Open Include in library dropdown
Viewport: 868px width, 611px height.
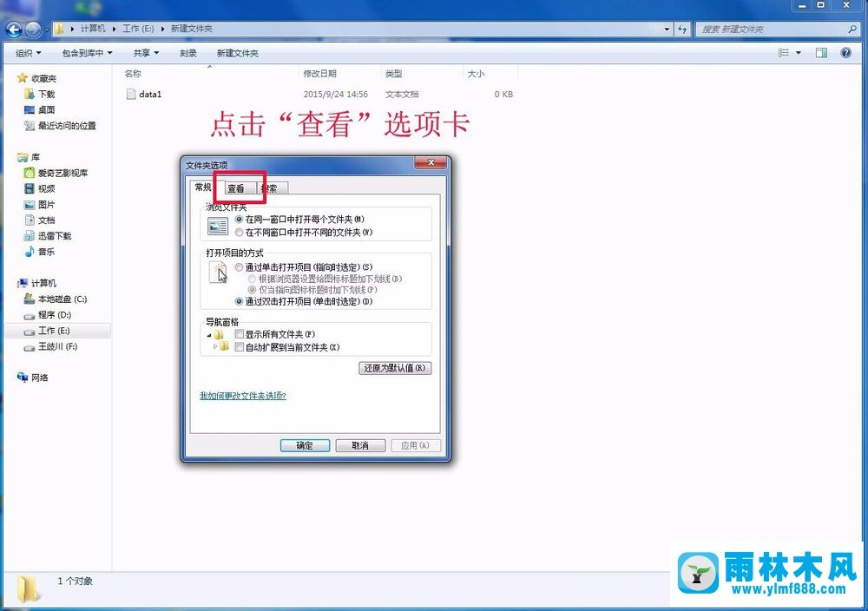click(x=87, y=53)
